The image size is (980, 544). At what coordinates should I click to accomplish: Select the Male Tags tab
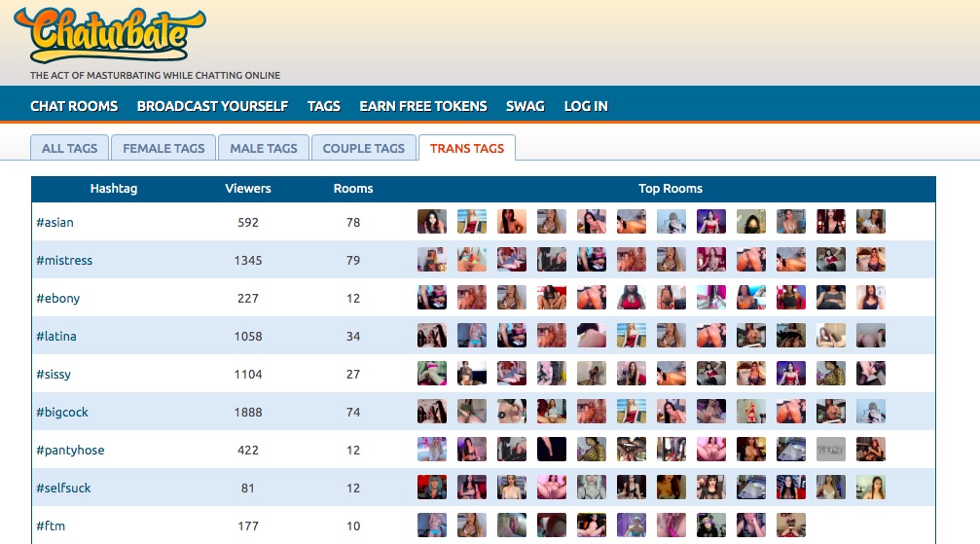tap(264, 148)
